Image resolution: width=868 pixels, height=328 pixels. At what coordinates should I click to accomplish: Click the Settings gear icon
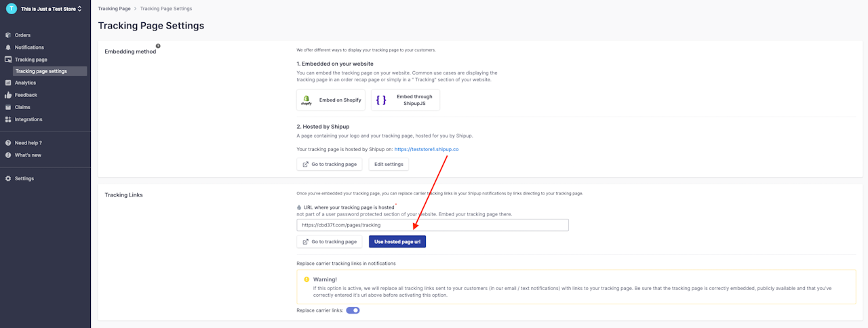(x=8, y=179)
